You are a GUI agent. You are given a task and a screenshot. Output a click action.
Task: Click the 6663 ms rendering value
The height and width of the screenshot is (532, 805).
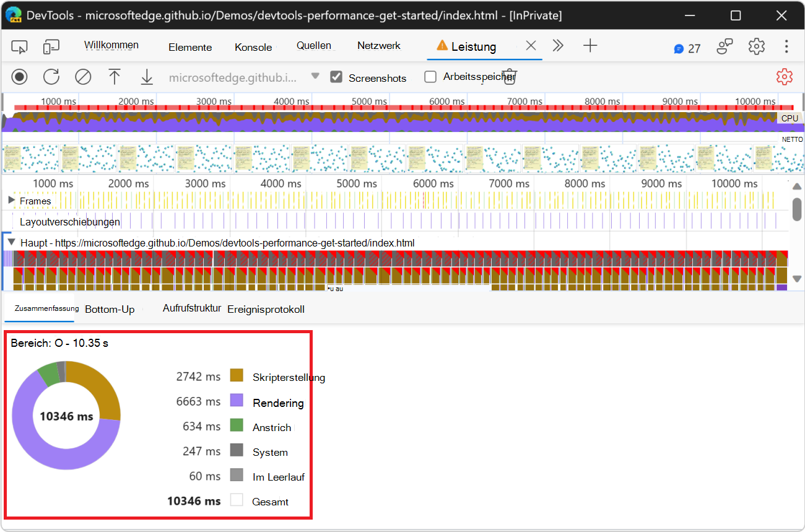(x=198, y=401)
